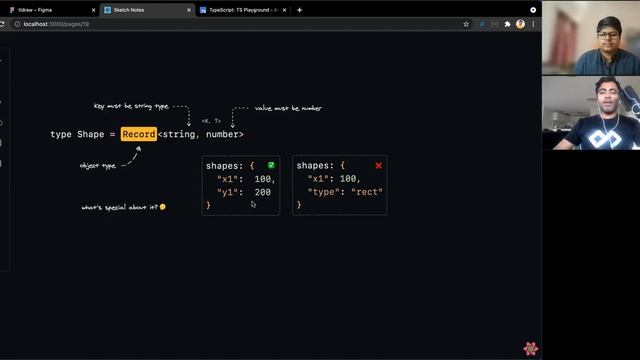Click the green checkmark in shapes box
Screen dimensions: 640x360
pos(271,165)
